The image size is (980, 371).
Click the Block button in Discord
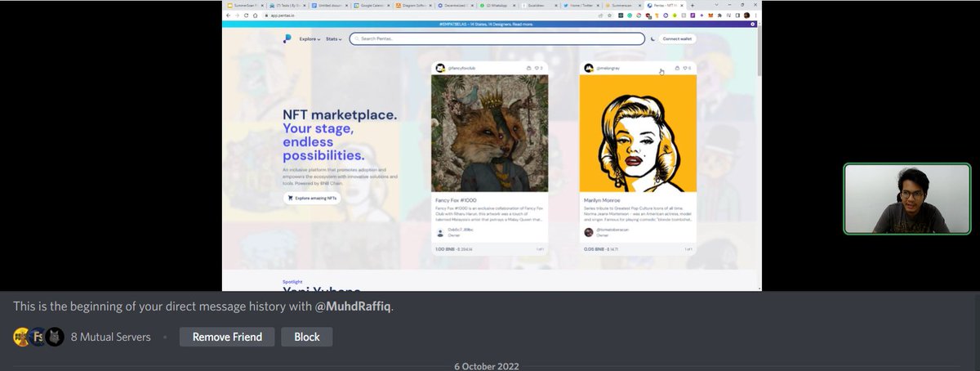click(x=307, y=337)
